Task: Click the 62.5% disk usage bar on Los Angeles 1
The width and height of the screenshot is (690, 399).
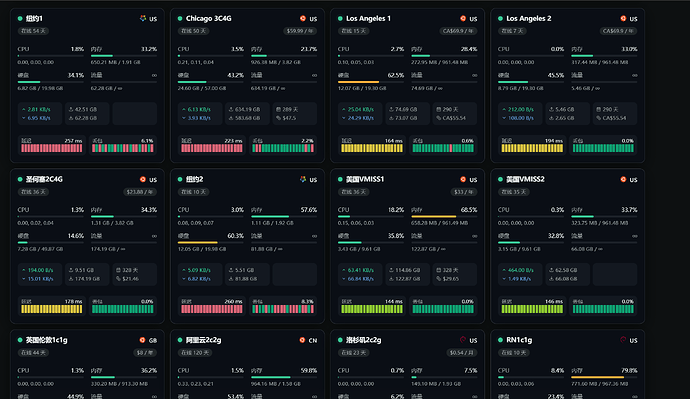Action: point(371,82)
